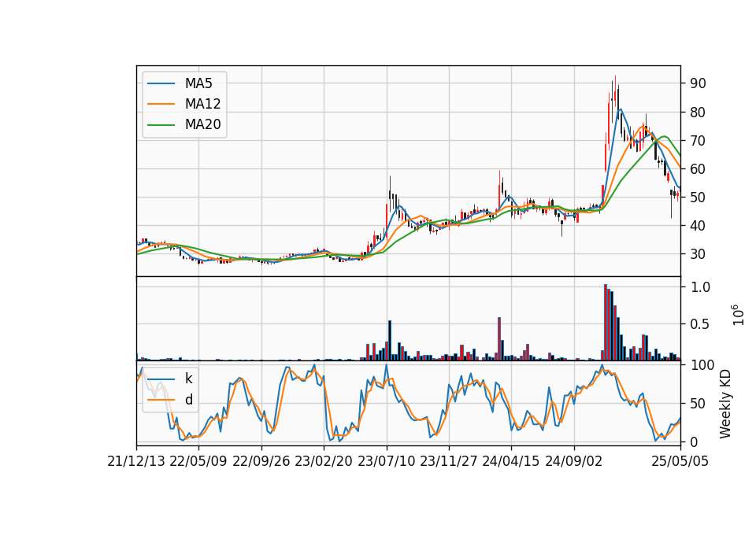Click the price axis tick 40

(698, 226)
